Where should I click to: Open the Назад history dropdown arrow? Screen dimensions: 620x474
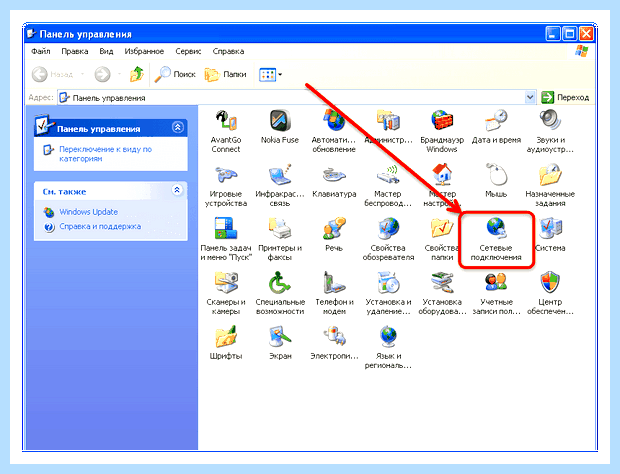82,74
